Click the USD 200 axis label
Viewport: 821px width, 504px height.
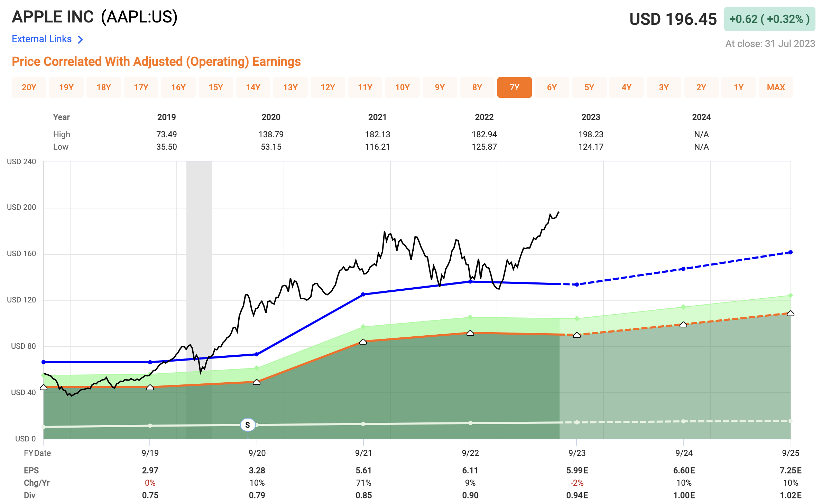pos(21,207)
